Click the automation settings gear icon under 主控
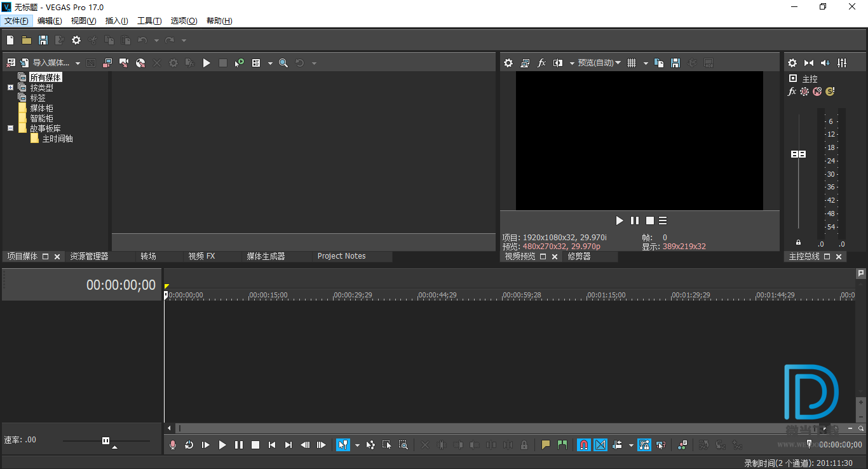This screenshot has width=868, height=469. tap(804, 92)
